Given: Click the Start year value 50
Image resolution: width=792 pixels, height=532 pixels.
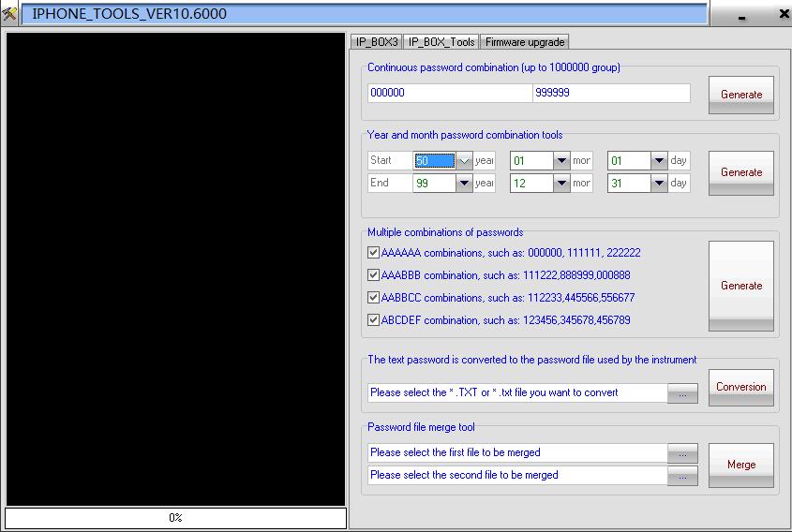Looking at the screenshot, I should pyautogui.click(x=434, y=161).
